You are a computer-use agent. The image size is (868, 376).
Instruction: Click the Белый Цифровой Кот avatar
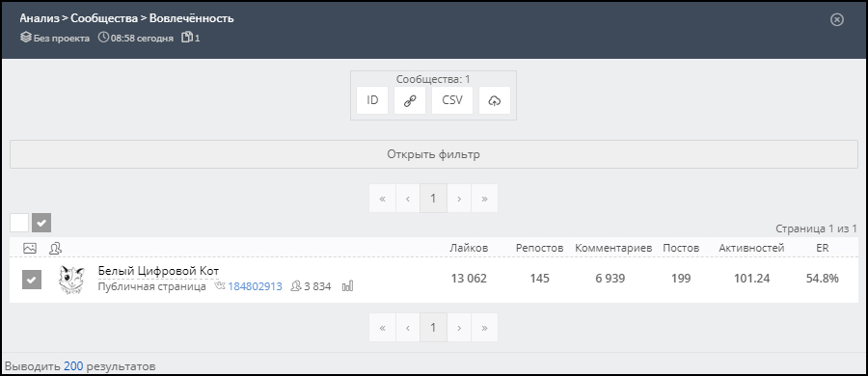coord(71,280)
